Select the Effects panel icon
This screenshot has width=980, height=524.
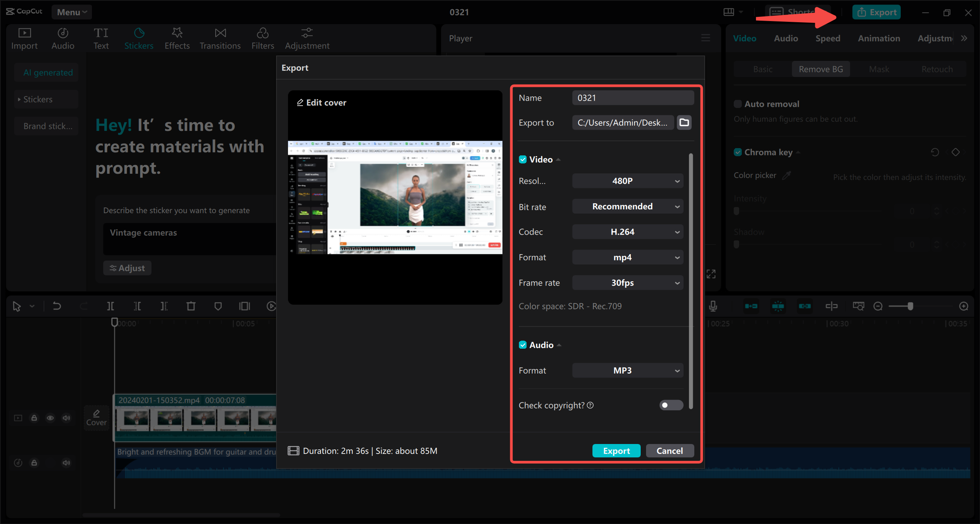pos(177,38)
